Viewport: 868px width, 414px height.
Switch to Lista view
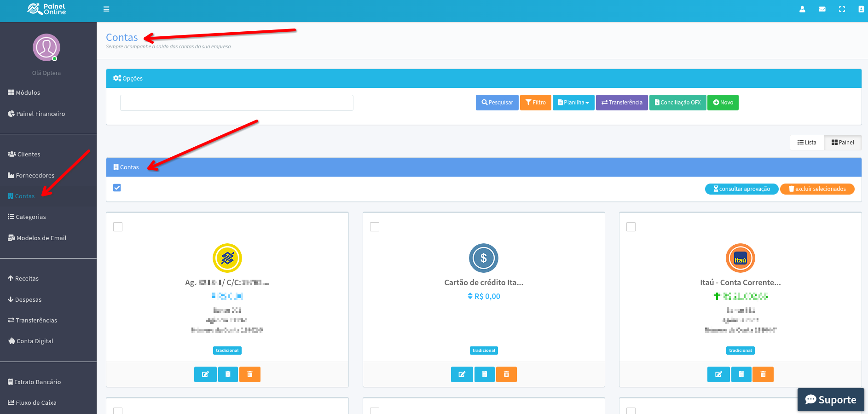click(807, 143)
